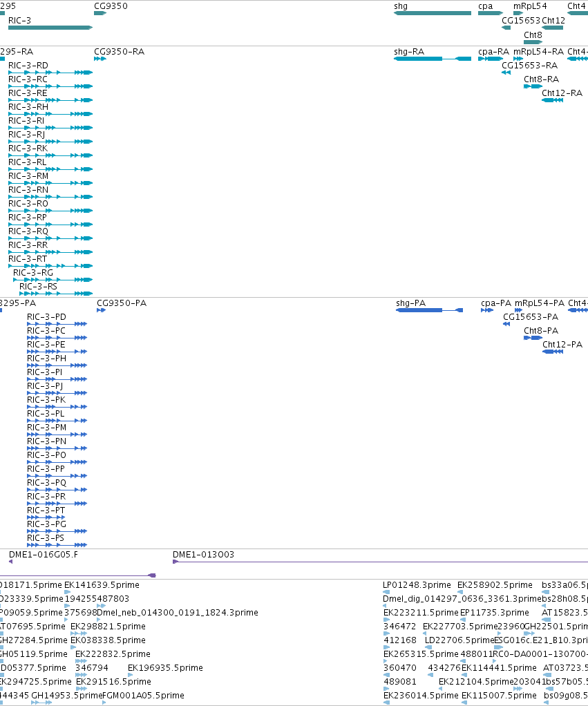This screenshot has width=588, height=706.
Task: Open transcript RIC-3-RL
Action: [x=27, y=162]
